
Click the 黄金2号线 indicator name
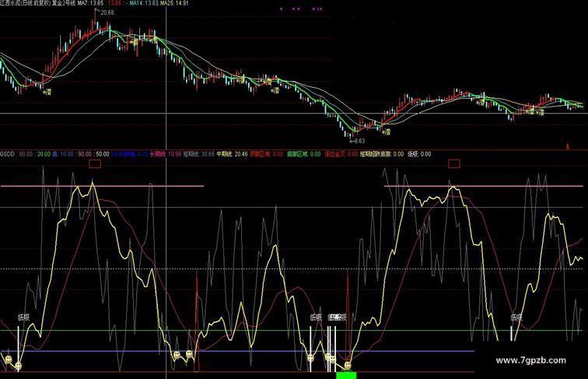[63, 3]
